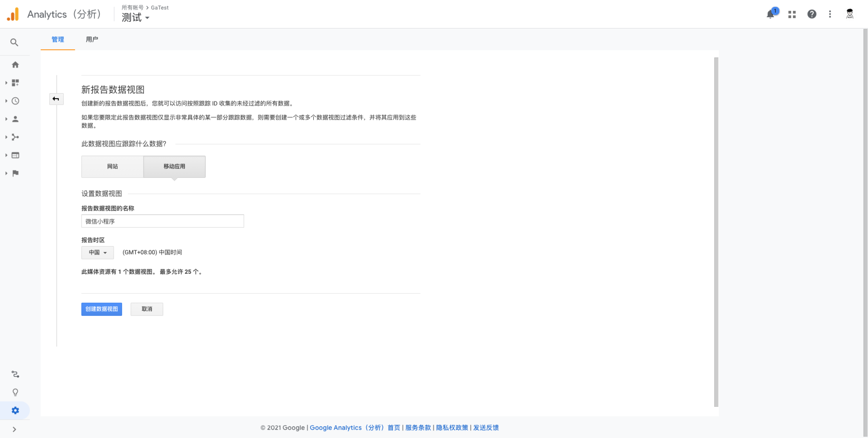The image size is (868, 438).
Task: Click the search magnifier icon in sidebar
Action: (14, 42)
